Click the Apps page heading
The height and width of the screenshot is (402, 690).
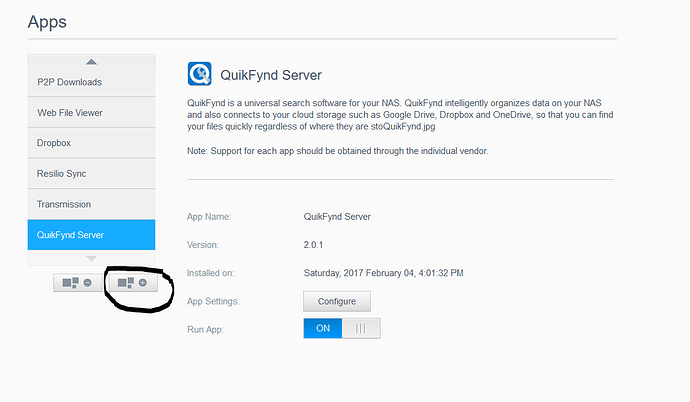[47, 22]
